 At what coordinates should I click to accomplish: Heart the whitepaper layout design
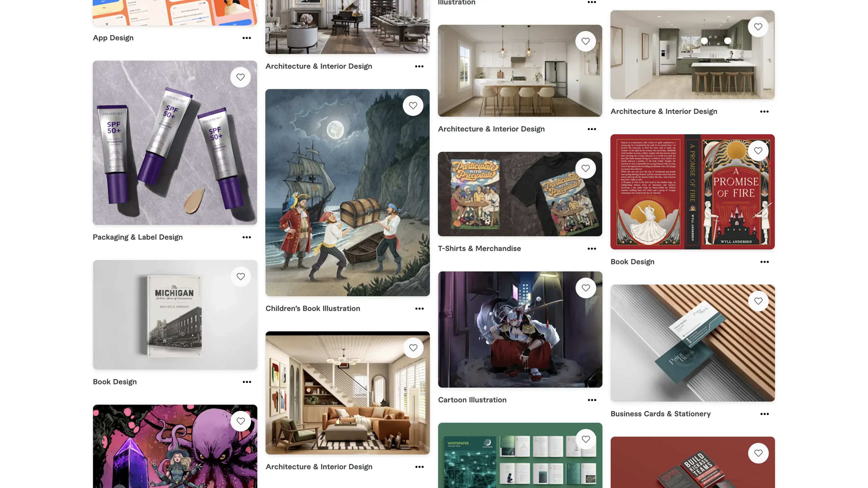tap(586, 439)
